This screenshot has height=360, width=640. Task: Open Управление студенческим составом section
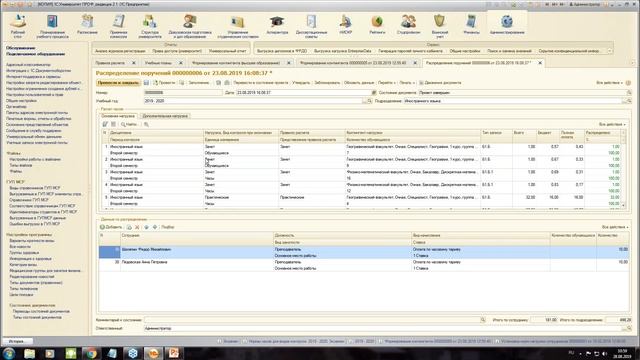click(238, 26)
